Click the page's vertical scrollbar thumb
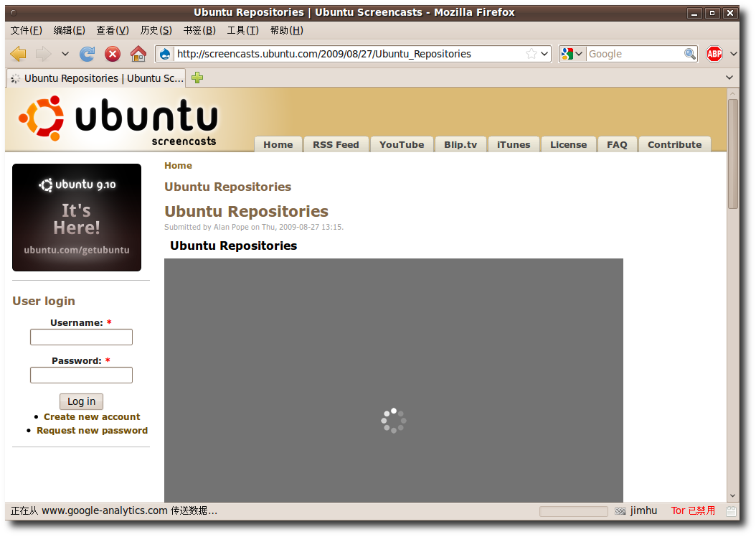Image resolution: width=756 pixels, height=537 pixels. click(733, 154)
